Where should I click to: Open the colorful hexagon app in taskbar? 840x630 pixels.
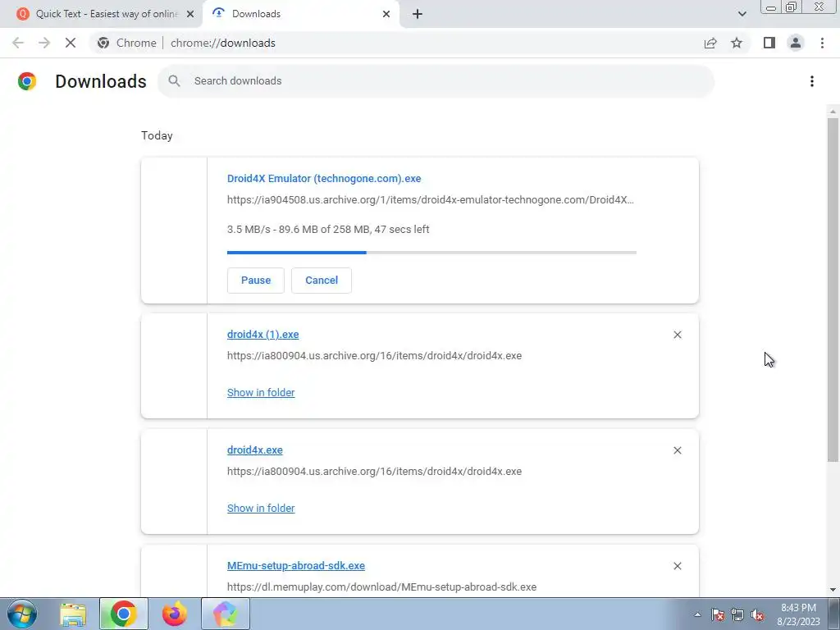[226, 614]
